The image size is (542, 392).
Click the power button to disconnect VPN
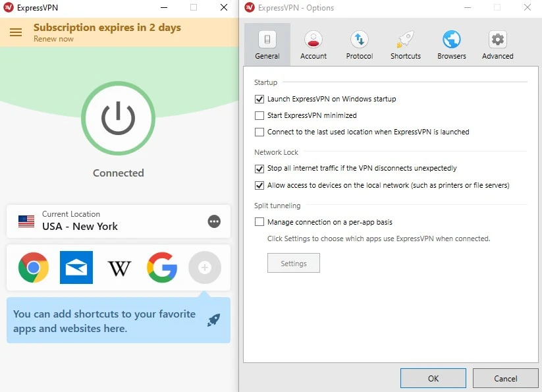[119, 118]
